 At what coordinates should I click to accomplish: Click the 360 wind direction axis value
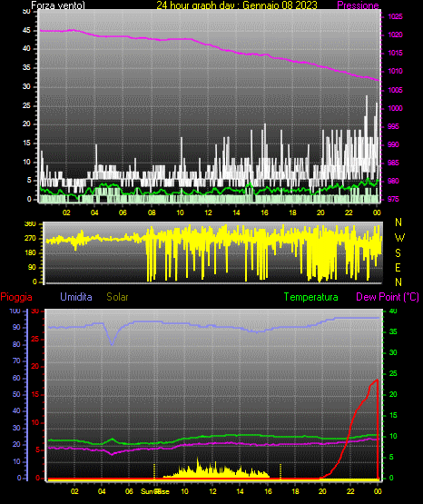coord(30,224)
